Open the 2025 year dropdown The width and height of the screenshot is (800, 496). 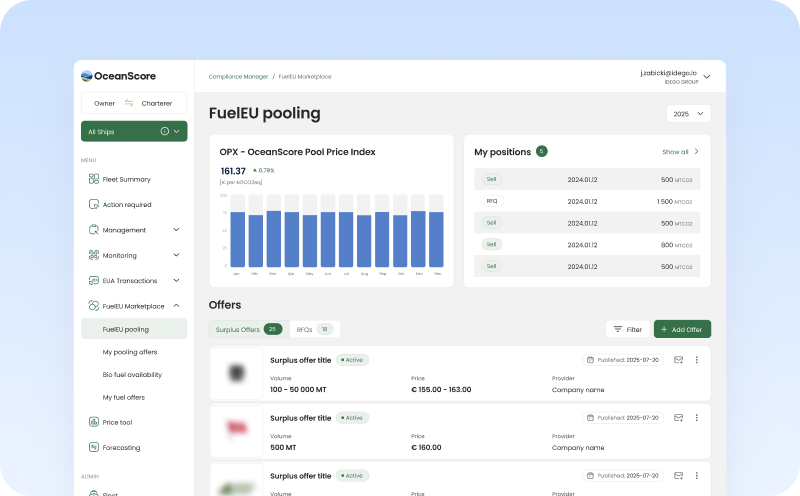click(688, 114)
